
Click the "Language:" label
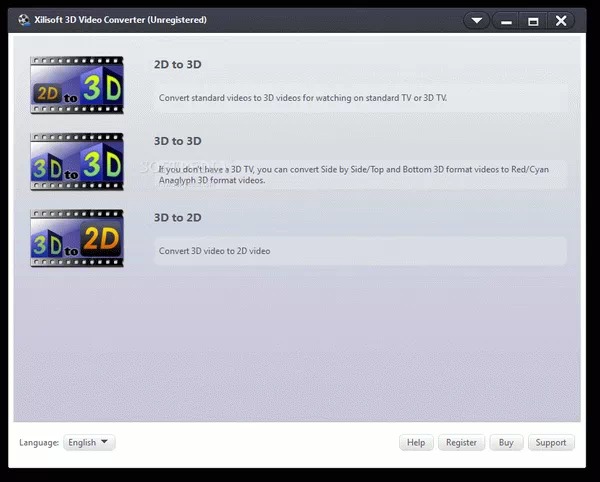(x=39, y=443)
